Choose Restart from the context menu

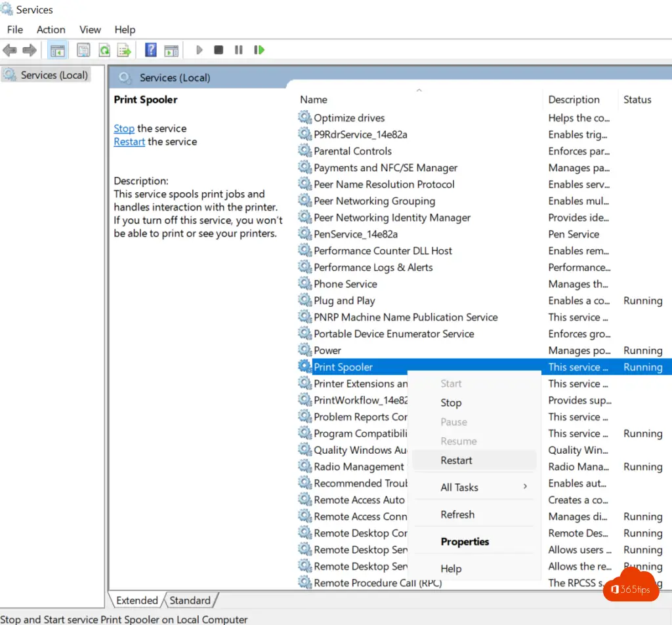click(x=457, y=460)
